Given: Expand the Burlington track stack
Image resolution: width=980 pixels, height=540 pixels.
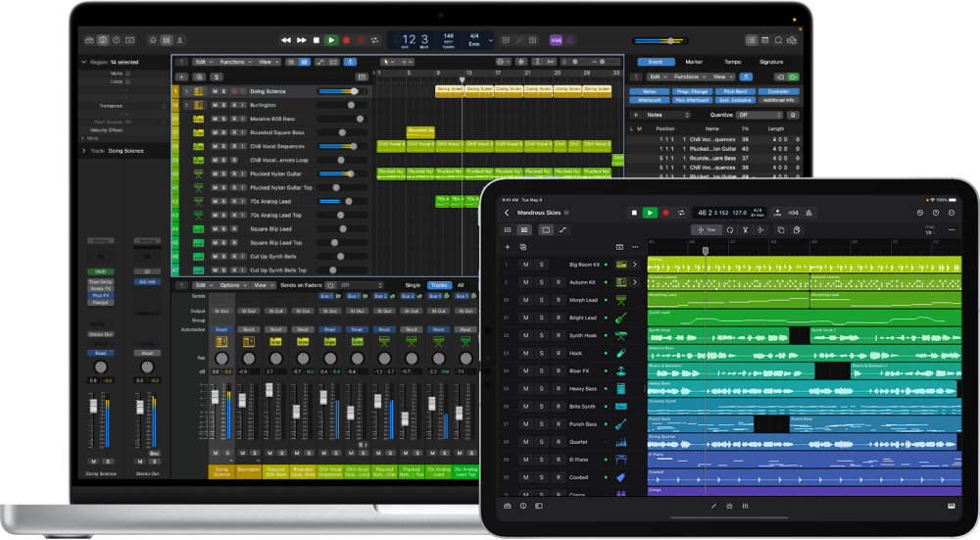Looking at the screenshot, I should point(186,105).
